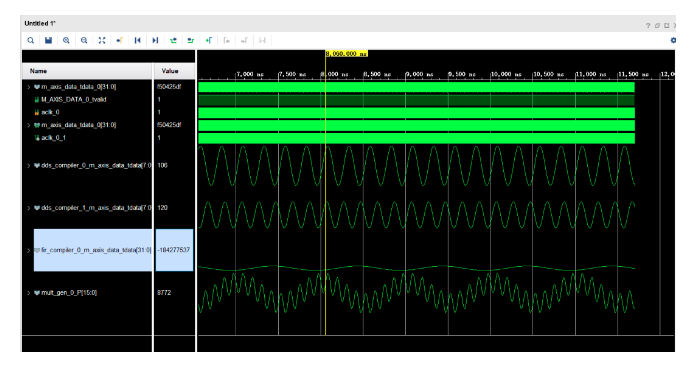This screenshot has width=697, height=370.
Task: Go to next transition
Action: click(191, 40)
